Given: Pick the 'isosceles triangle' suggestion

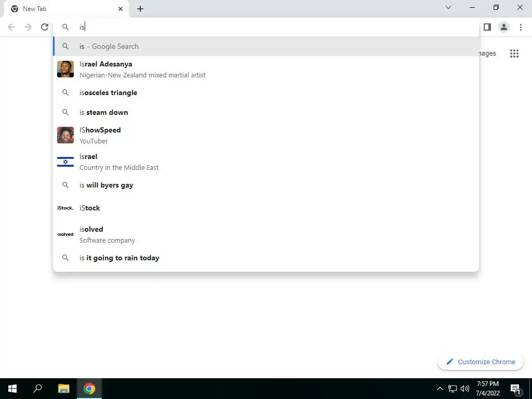Looking at the screenshot, I should coord(266,92).
